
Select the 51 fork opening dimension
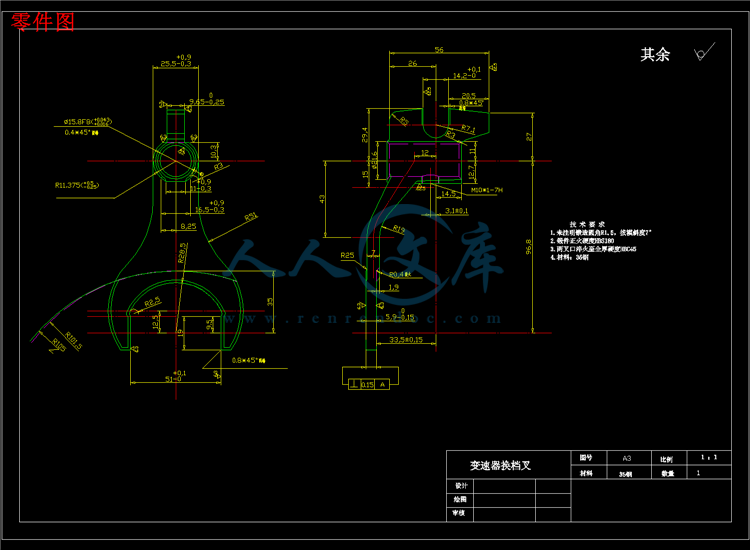click(x=176, y=376)
